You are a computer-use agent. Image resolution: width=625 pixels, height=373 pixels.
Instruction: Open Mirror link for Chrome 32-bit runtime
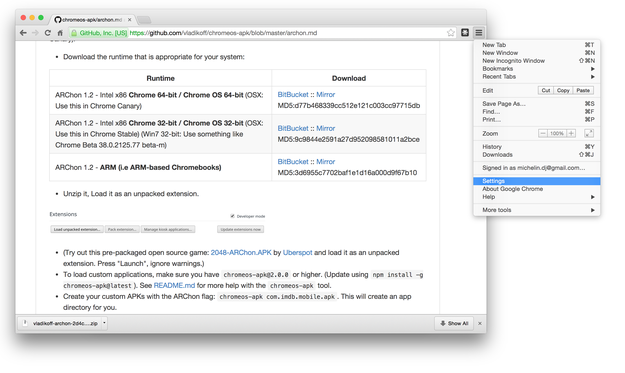[x=326, y=128]
